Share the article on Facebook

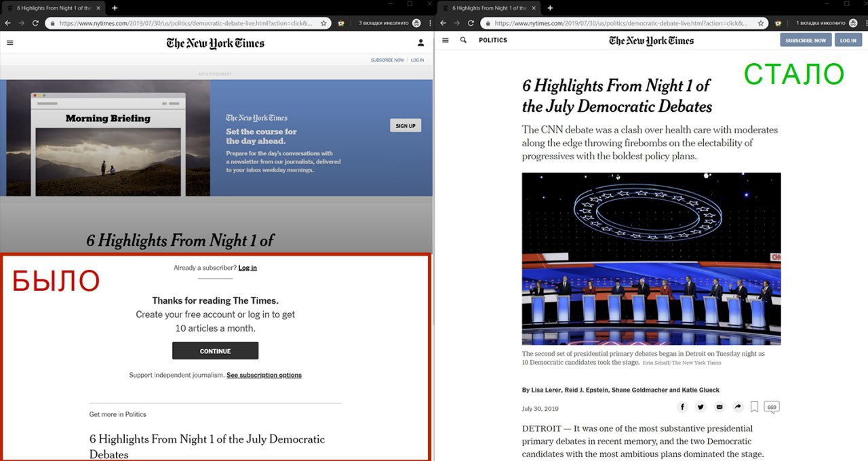[682, 407]
